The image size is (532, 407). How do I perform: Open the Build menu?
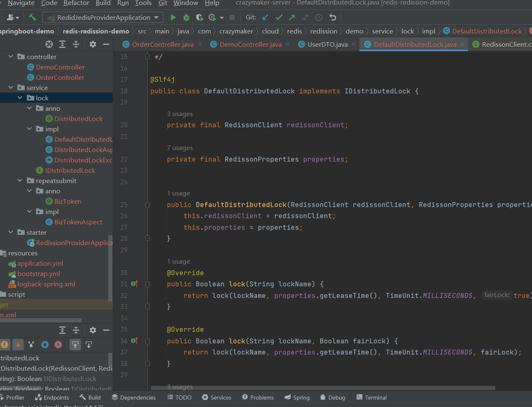coord(103,3)
